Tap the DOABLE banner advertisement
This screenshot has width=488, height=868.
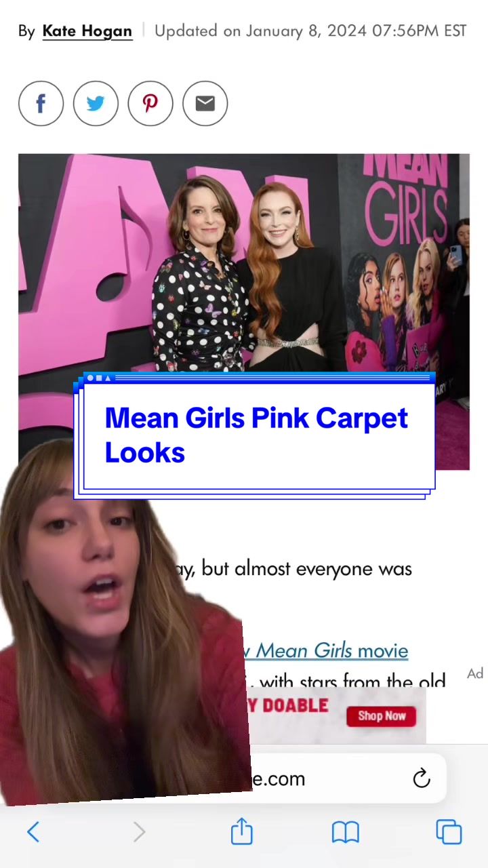tap(337, 715)
